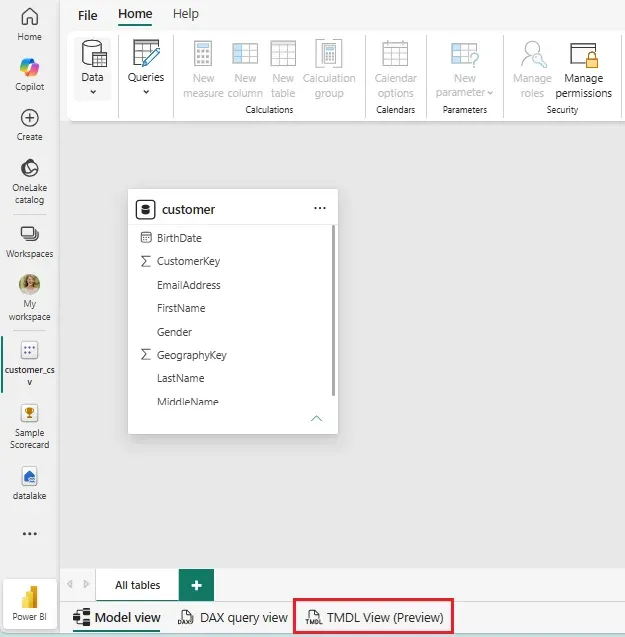
Task: Open the File menu
Action: (x=87, y=15)
